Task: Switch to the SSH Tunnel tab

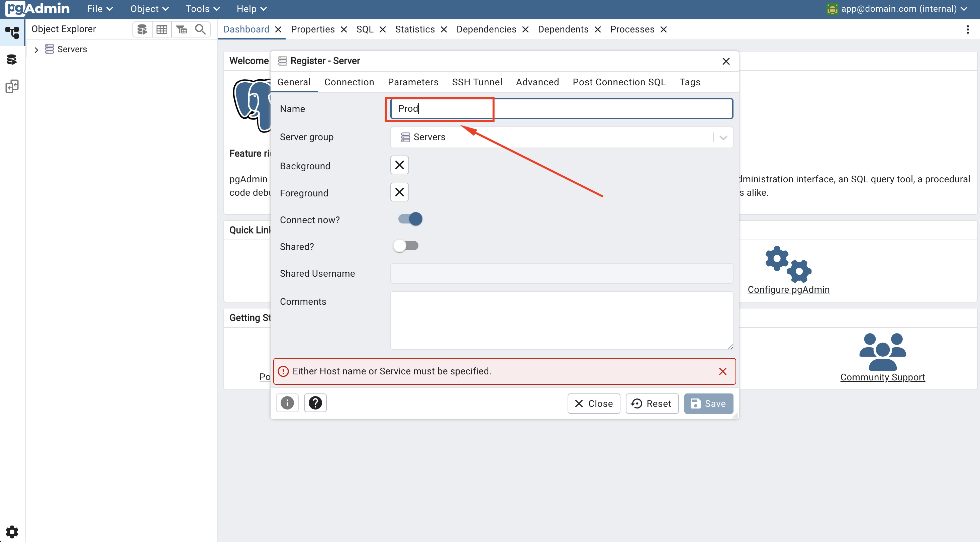Action: tap(477, 82)
